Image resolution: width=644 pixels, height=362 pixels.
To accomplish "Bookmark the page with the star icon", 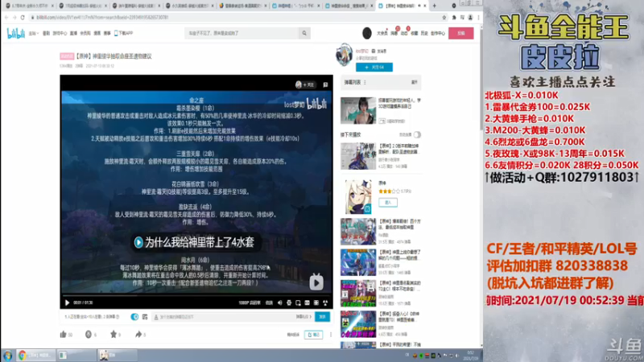I will [444, 17].
